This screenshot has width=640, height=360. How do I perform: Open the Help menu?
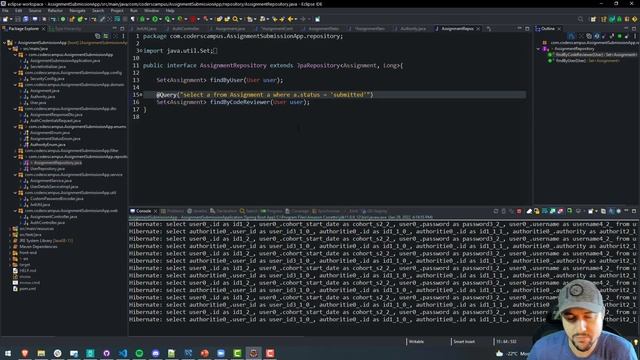[x=170, y=11]
